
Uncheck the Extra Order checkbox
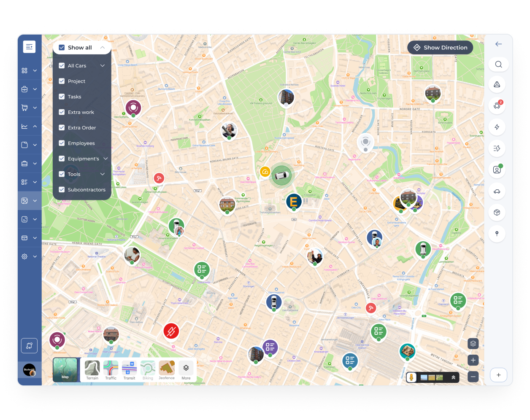click(62, 128)
